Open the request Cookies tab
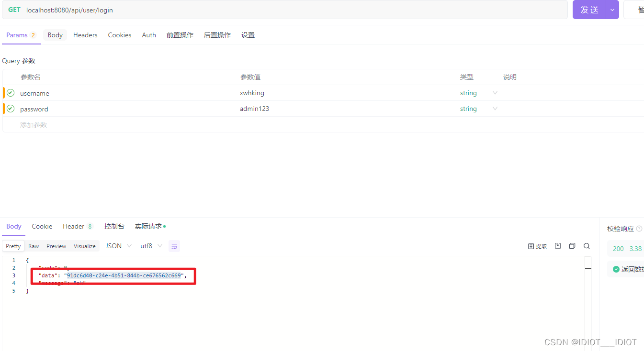The width and height of the screenshot is (644, 351). [120, 35]
